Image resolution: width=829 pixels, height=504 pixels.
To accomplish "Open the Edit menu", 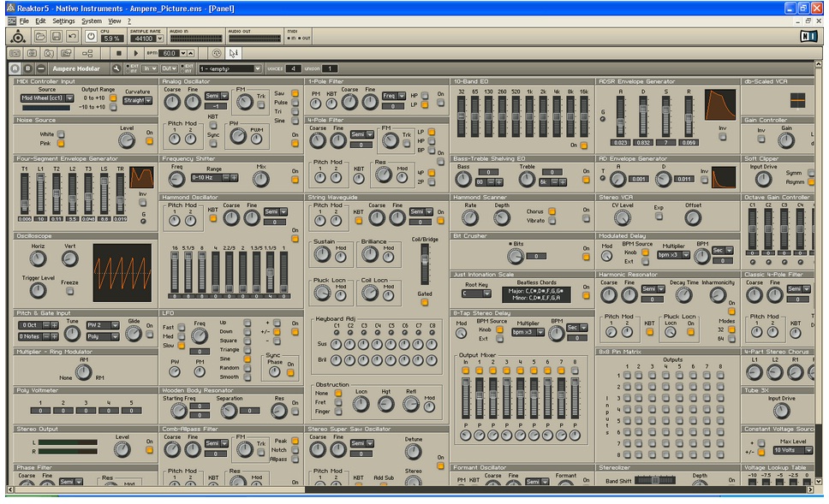I will point(41,21).
